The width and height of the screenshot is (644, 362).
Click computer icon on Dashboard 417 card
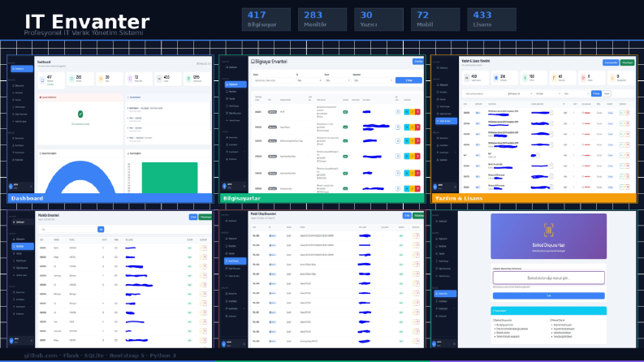click(x=43, y=79)
